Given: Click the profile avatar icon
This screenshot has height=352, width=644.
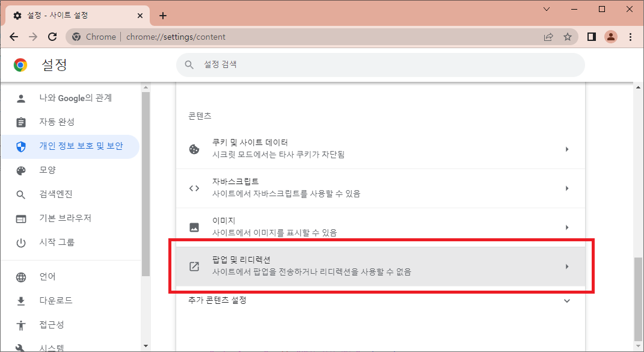Looking at the screenshot, I should tap(611, 37).
